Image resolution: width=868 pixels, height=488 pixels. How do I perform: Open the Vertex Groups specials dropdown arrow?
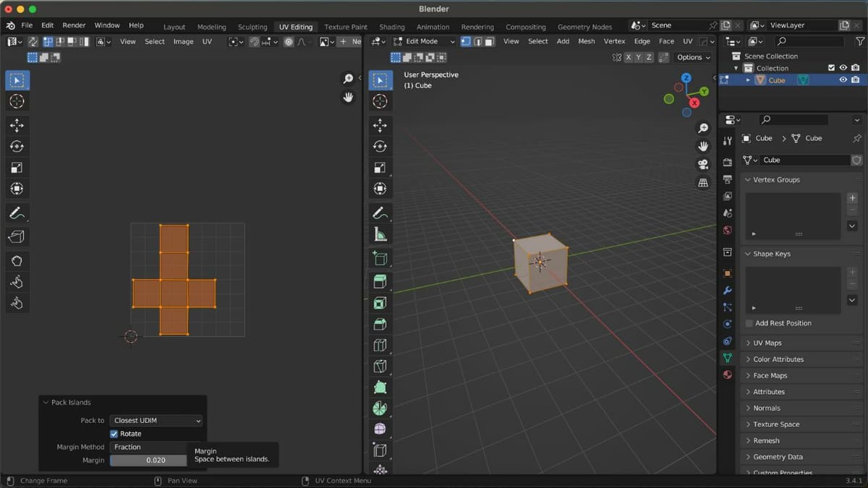pyautogui.click(x=852, y=226)
